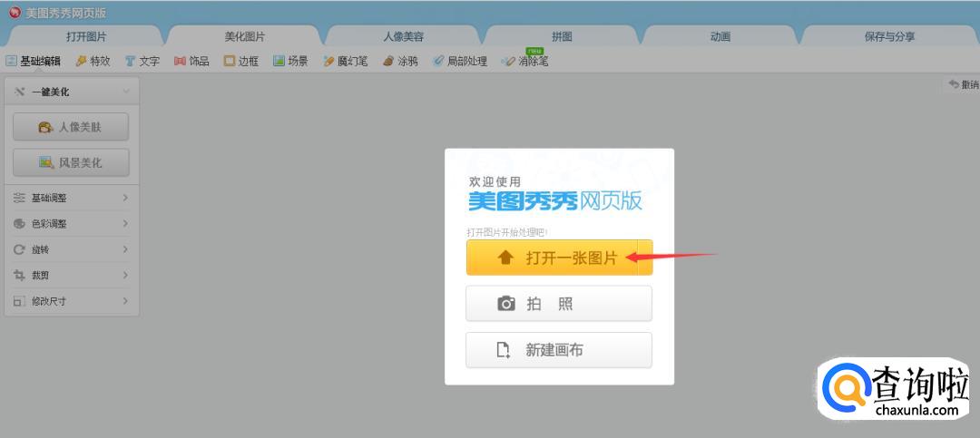Click the 基础调整 sliders icon
The image size is (980, 438).
[x=19, y=198]
